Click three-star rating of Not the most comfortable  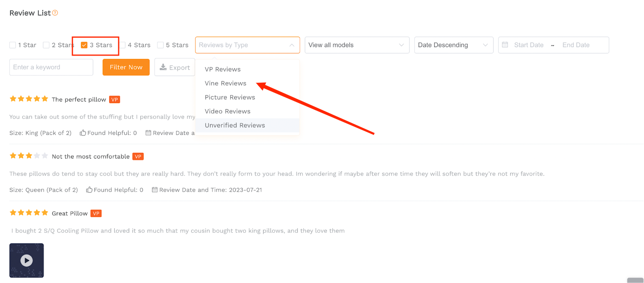[x=29, y=156]
